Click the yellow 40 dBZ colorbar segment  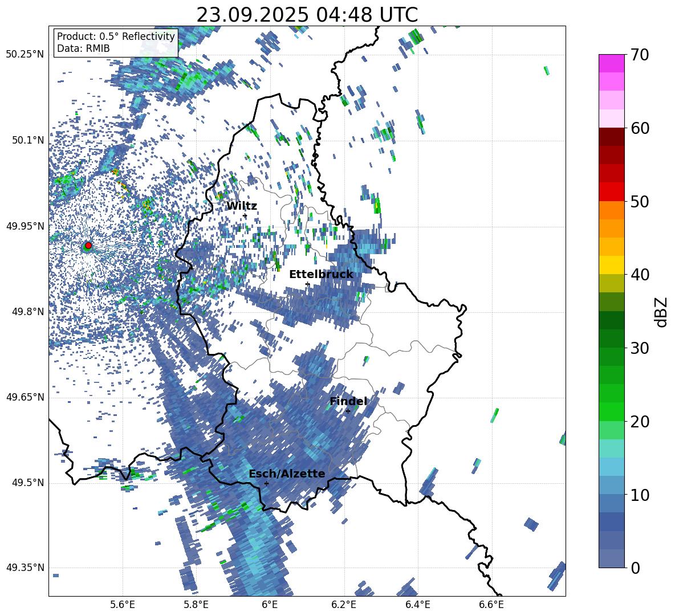coord(611,265)
